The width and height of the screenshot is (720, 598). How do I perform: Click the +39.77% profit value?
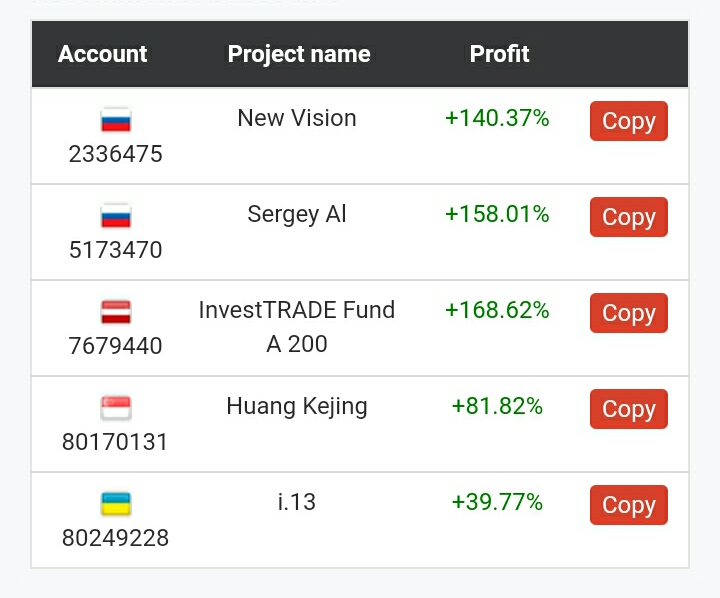[x=497, y=502]
